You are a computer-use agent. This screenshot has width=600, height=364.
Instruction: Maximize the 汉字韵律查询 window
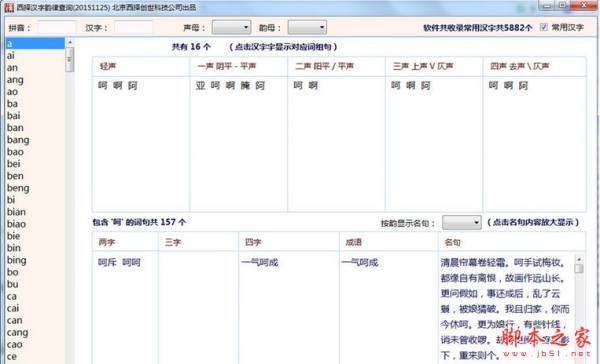coord(562,5)
